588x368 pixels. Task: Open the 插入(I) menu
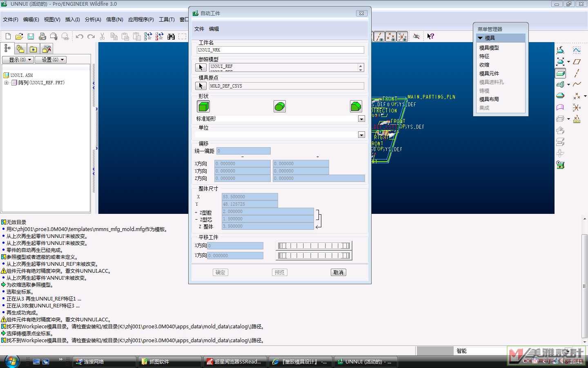tap(73, 20)
